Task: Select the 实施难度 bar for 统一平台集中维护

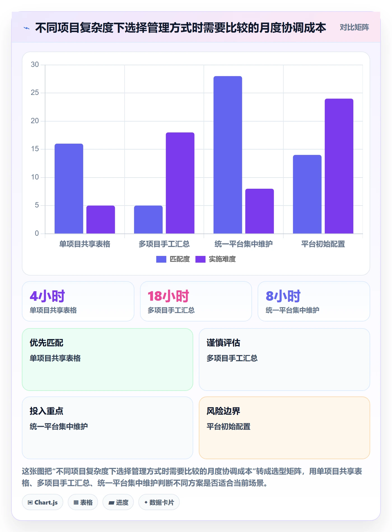Action: (x=260, y=211)
